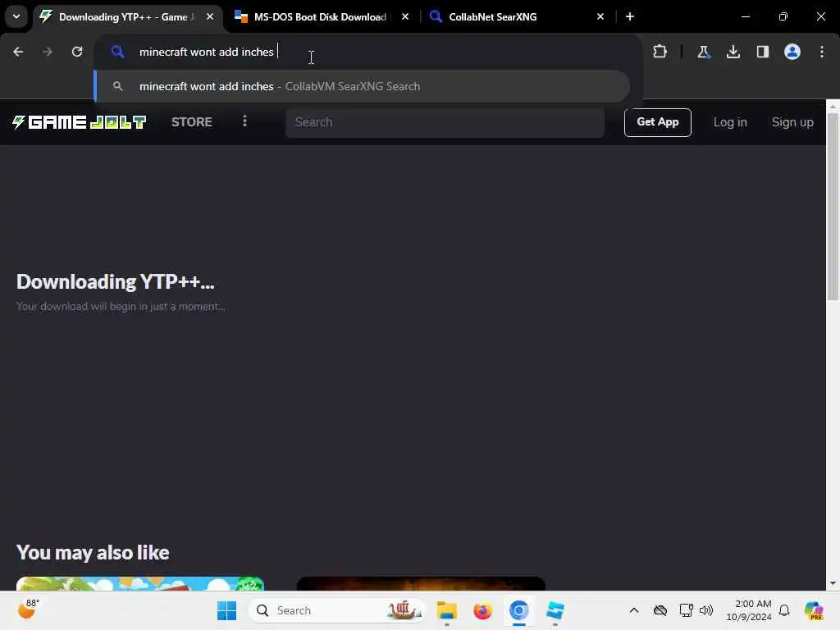840x630 pixels.
Task: Open the browser profile avatar
Action: 792,52
